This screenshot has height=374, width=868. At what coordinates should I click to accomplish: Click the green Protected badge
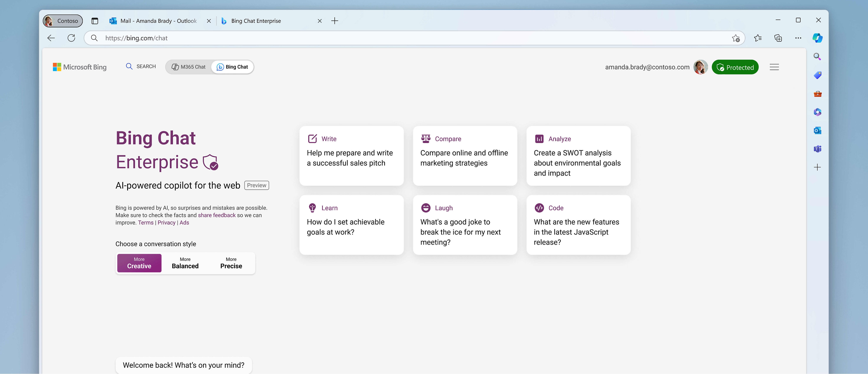click(x=735, y=67)
